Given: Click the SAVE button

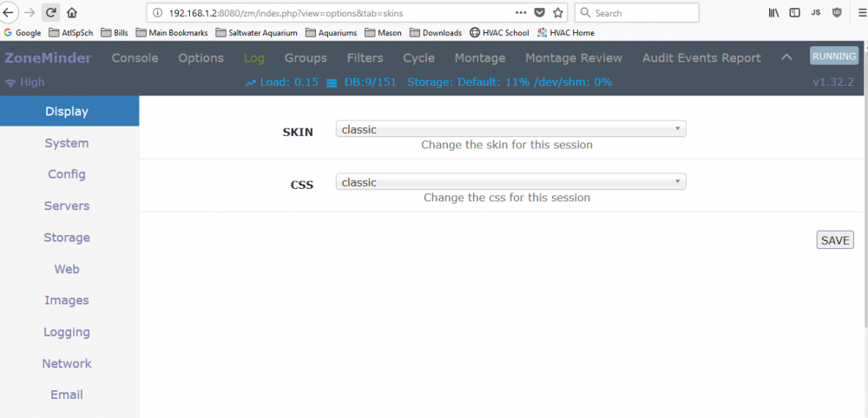Looking at the screenshot, I should 835,240.
